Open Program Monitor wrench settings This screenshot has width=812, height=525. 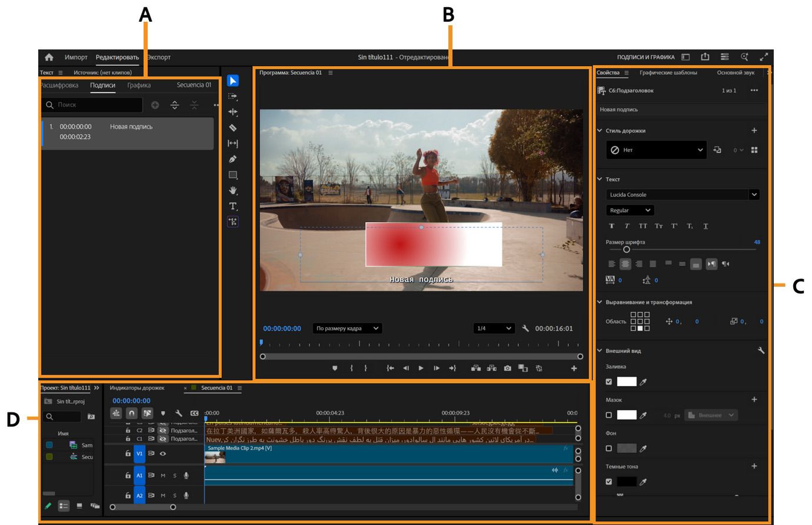[525, 328]
